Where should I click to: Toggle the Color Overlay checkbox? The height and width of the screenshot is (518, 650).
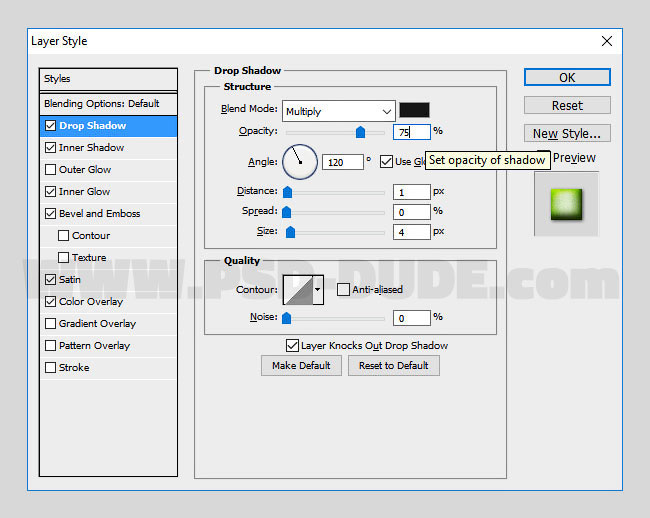point(51,301)
